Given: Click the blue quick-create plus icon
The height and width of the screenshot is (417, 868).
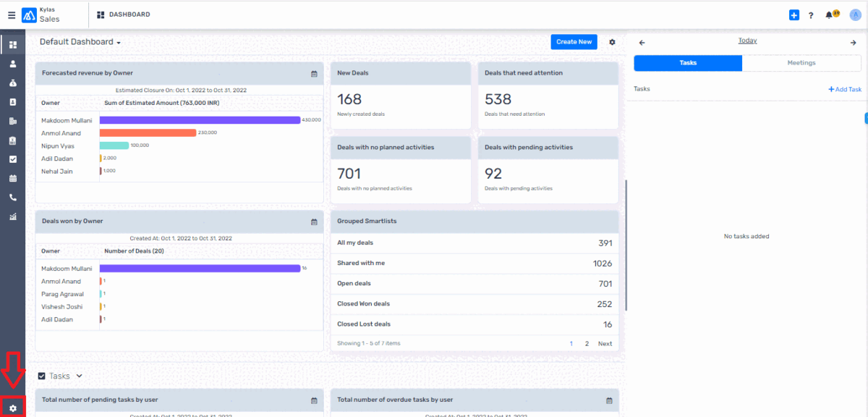Looking at the screenshot, I should tap(793, 14).
